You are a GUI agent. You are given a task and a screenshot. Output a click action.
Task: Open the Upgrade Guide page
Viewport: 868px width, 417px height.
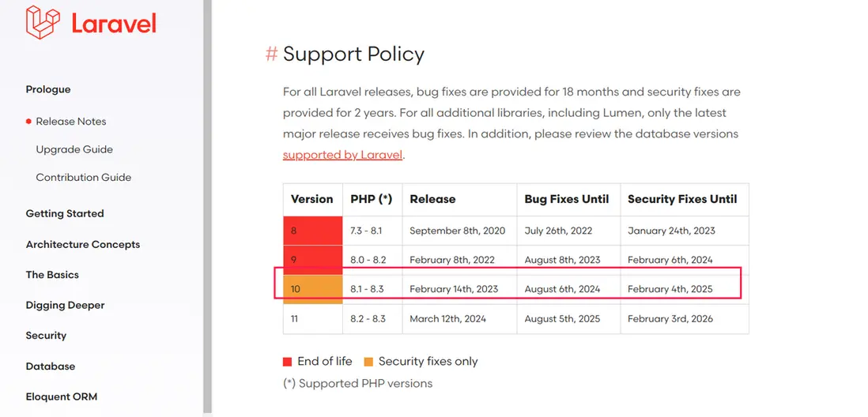click(x=74, y=149)
